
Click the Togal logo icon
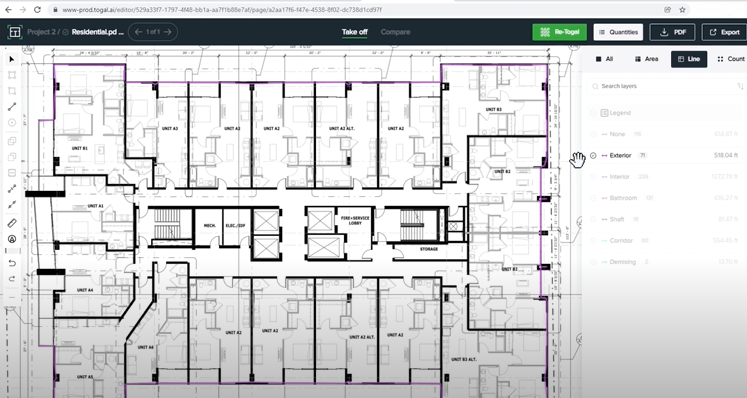tap(14, 32)
